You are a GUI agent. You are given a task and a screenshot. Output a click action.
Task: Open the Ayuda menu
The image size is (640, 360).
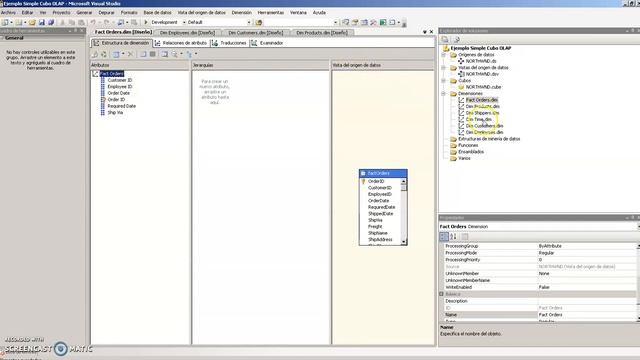[x=319, y=13]
